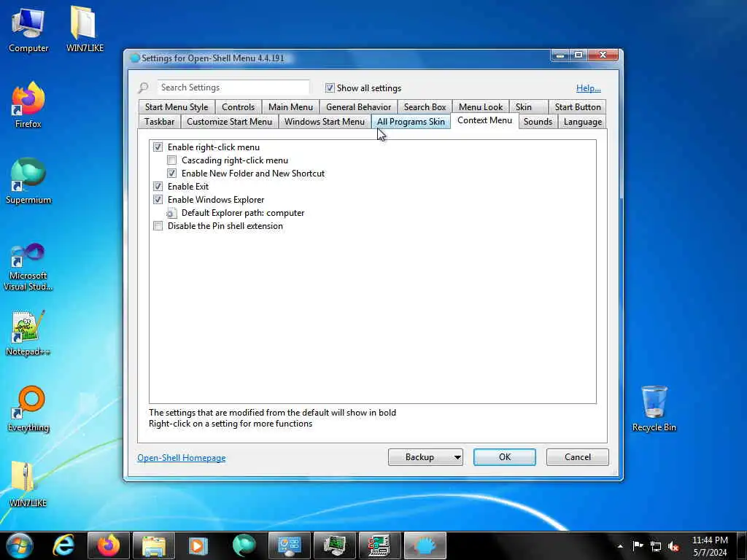Click the Default Explorer path setting icon
The width and height of the screenshot is (747, 560).
click(x=171, y=214)
